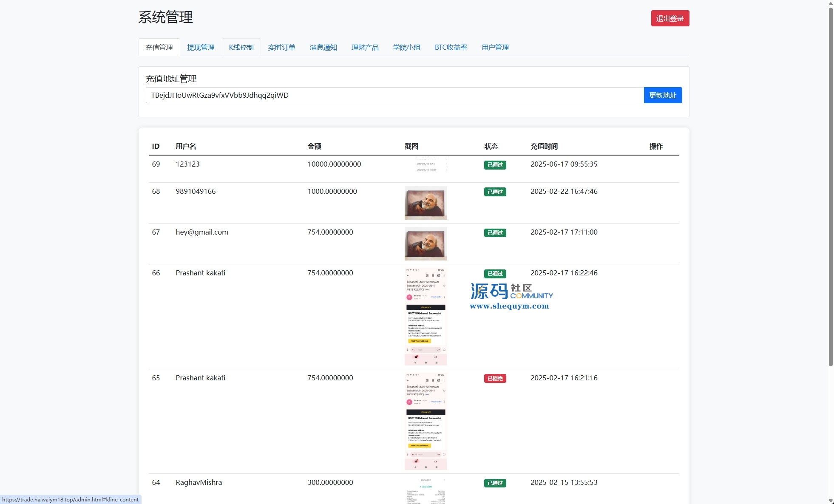834x504 pixels.
Task: Click the 充值管理 active tab
Action: tap(159, 47)
